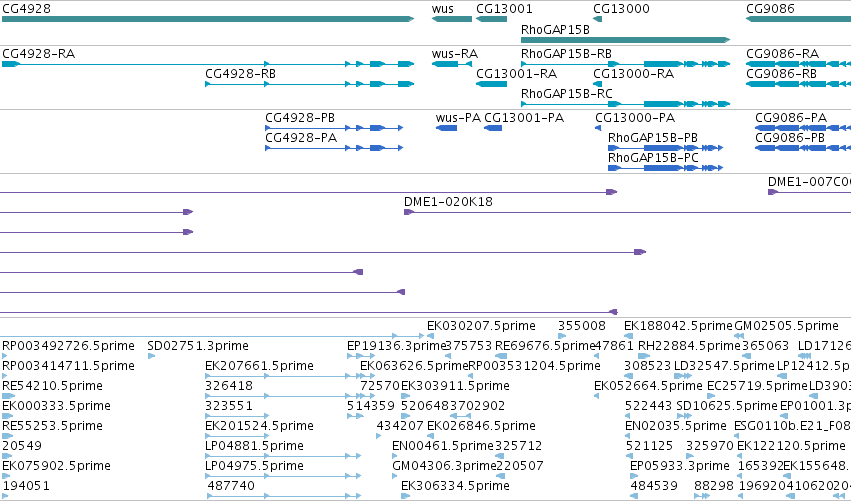Select the LD32547.5prime EST label

pos(724,366)
